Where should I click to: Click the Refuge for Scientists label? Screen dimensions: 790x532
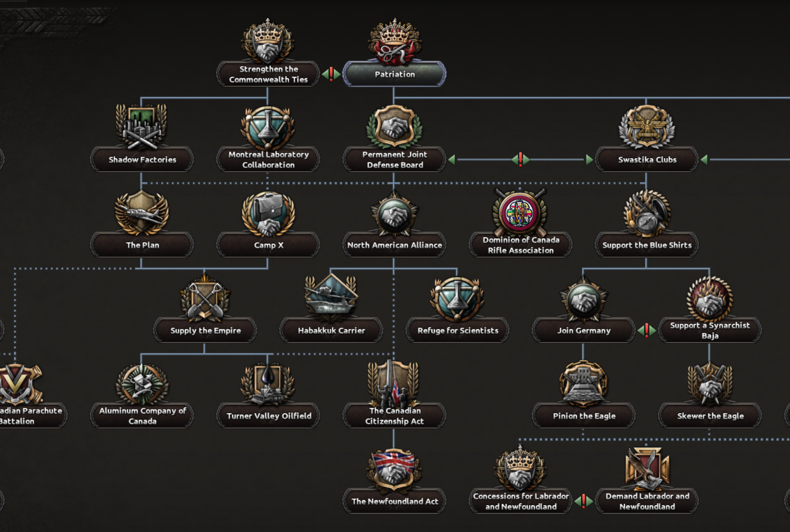[x=458, y=331]
